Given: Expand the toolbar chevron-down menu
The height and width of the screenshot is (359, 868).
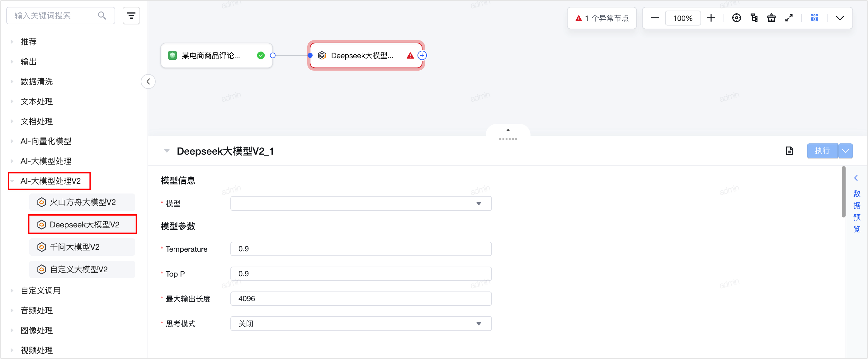Looking at the screenshot, I should (x=840, y=18).
